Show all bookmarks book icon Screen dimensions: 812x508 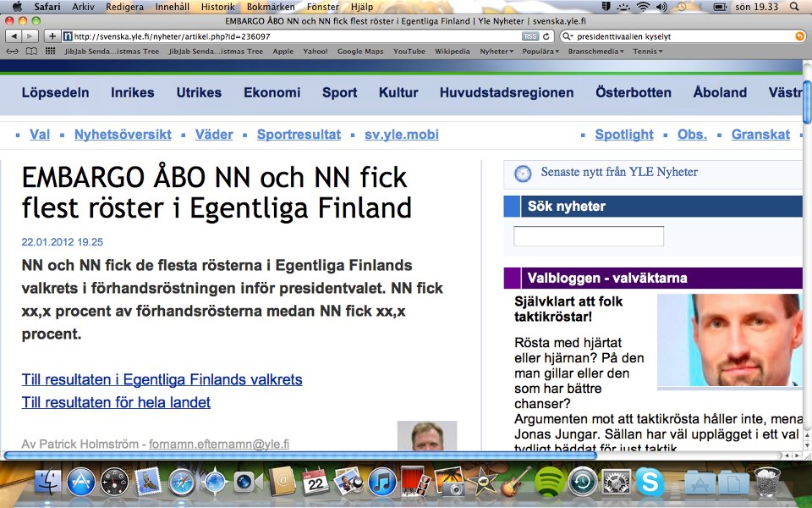pyautogui.click(x=31, y=52)
